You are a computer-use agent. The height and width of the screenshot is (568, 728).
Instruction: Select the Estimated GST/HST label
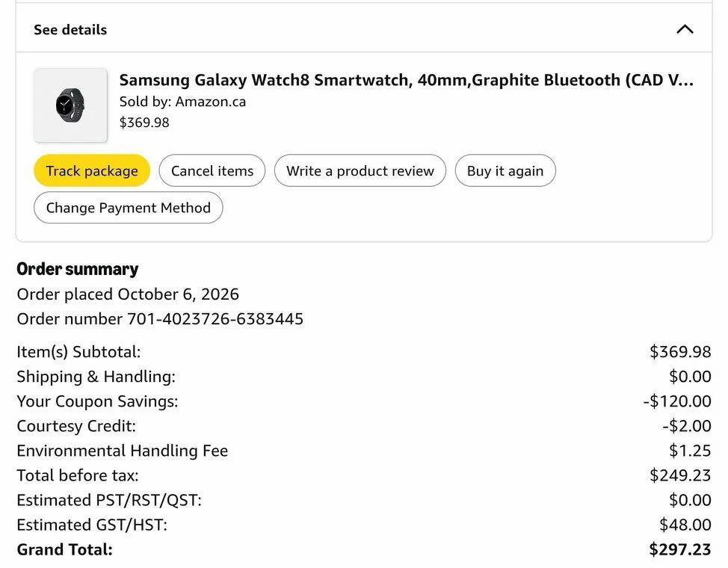[x=92, y=525]
